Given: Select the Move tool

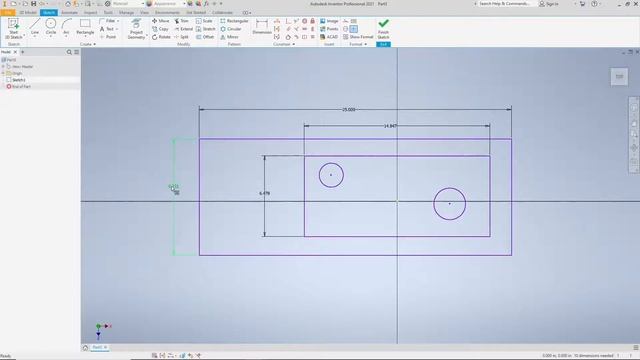Looking at the screenshot, I should [x=160, y=21].
